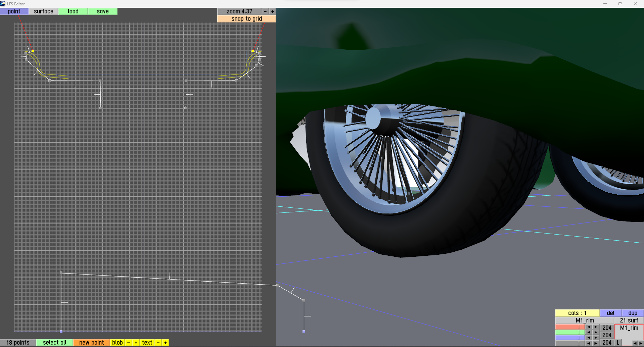644x347 pixels.
Task: Select all points
Action: [55, 343]
